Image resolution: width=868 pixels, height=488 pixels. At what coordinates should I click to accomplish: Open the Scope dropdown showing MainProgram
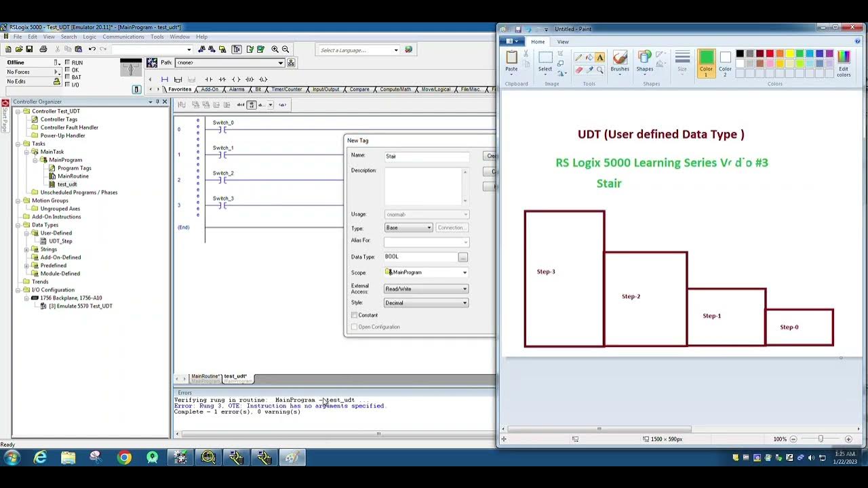[x=427, y=272]
